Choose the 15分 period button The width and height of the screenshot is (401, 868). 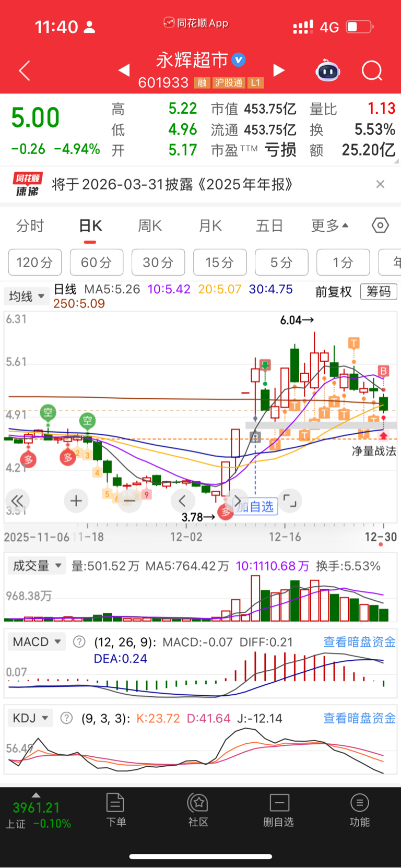tap(220, 262)
